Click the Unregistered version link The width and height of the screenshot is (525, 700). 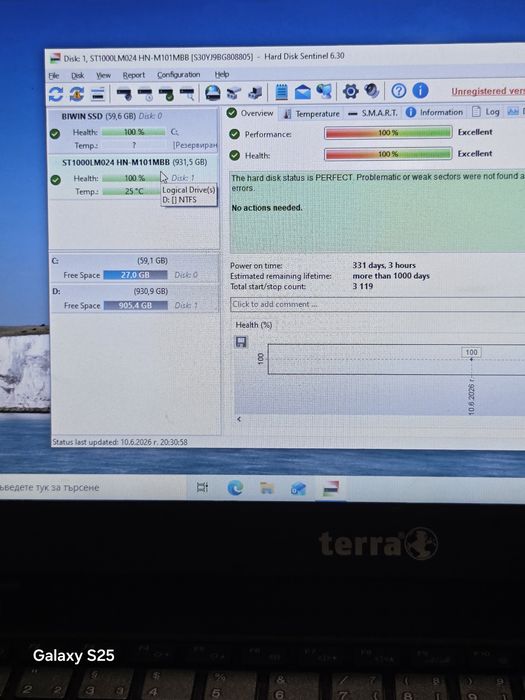pyautogui.click(x=488, y=92)
